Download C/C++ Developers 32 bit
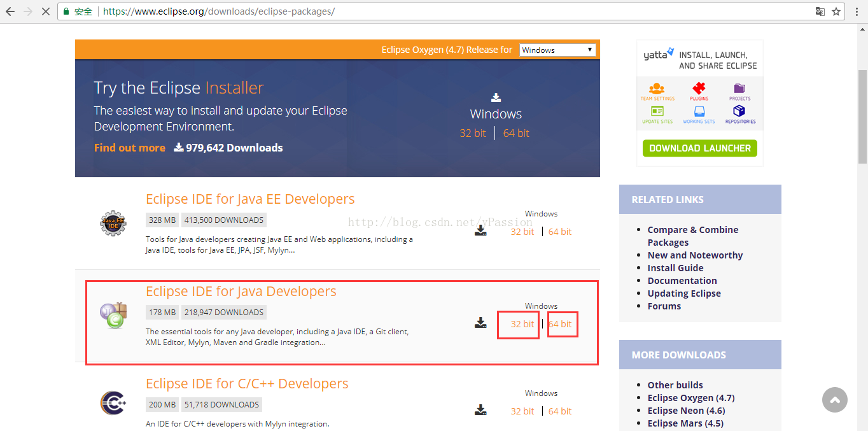Image resolution: width=868 pixels, height=431 pixels. pyautogui.click(x=522, y=411)
